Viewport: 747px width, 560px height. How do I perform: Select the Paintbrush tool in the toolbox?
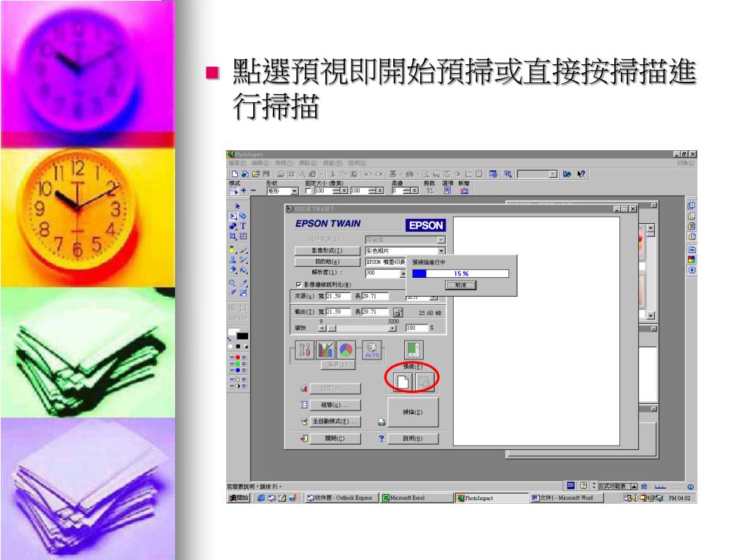[243, 250]
